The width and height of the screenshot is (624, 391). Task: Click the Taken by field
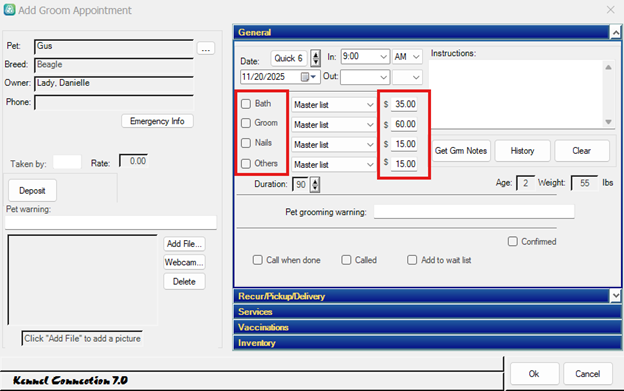tap(67, 162)
